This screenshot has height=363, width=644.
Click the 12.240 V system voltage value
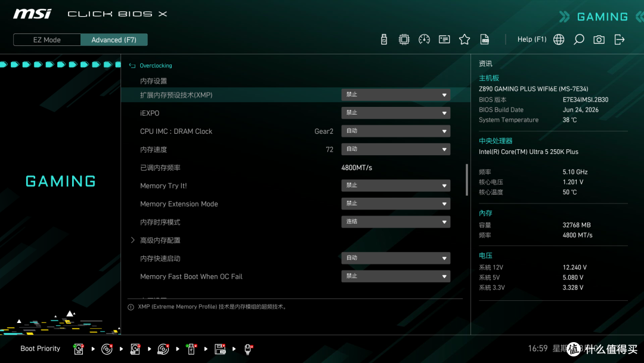[x=575, y=267]
